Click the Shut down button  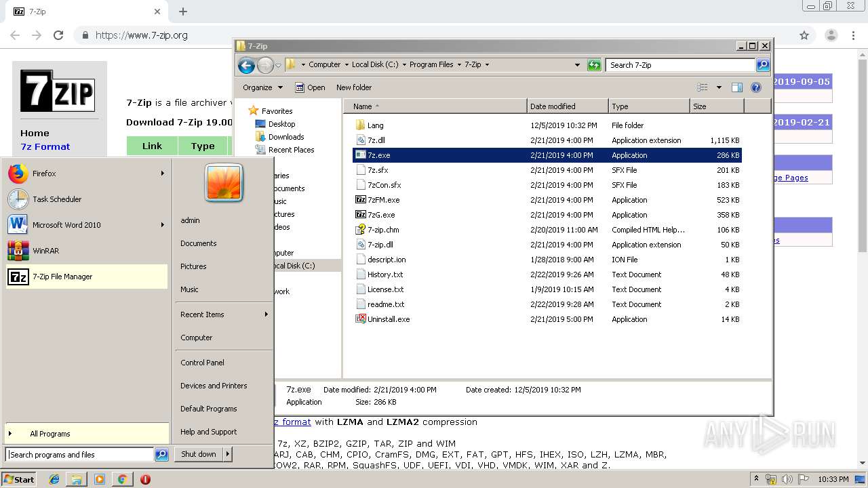(x=199, y=454)
